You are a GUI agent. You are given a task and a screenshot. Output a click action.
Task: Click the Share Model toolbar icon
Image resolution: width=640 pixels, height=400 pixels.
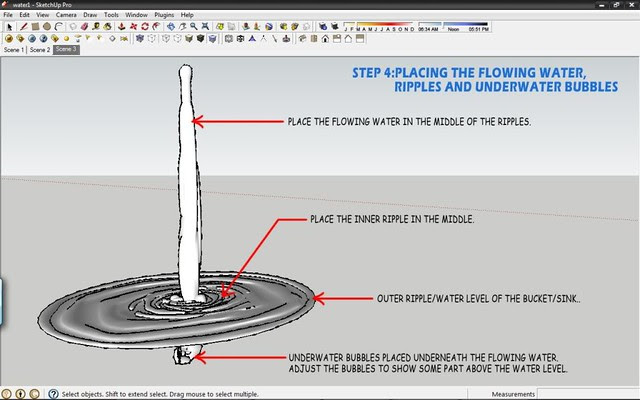click(x=295, y=27)
